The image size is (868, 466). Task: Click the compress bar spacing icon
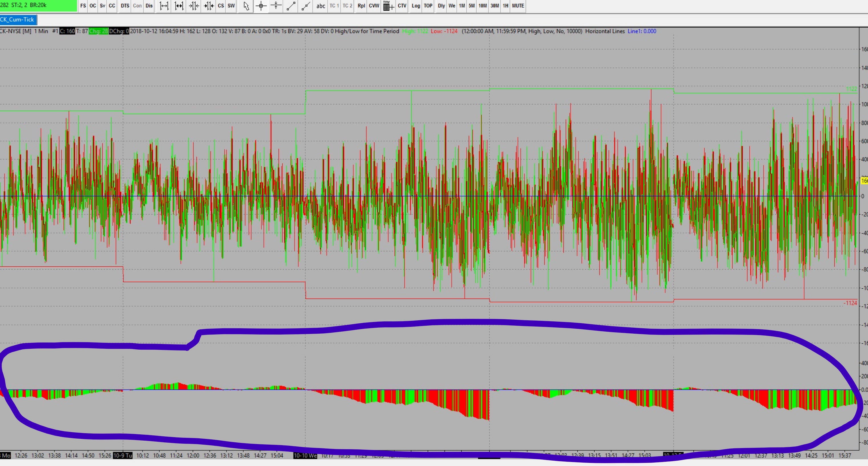coord(194,6)
